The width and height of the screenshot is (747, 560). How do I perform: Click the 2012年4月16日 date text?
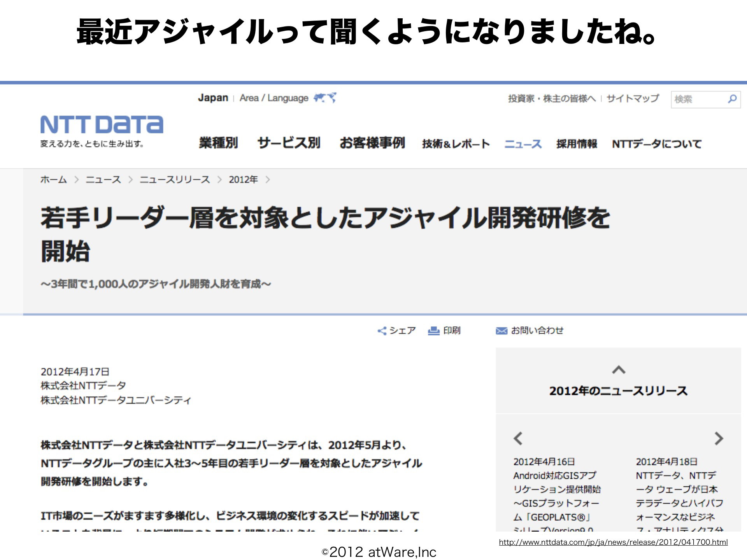(x=544, y=462)
